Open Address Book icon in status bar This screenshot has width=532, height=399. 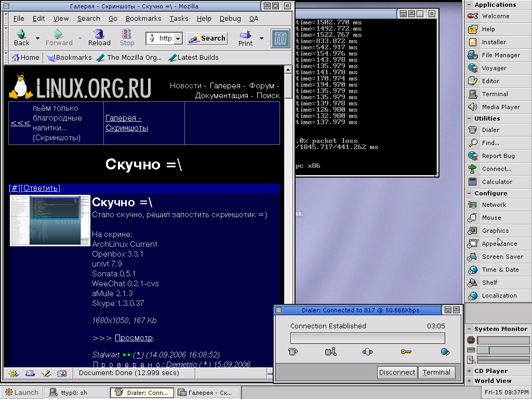click(x=62, y=373)
